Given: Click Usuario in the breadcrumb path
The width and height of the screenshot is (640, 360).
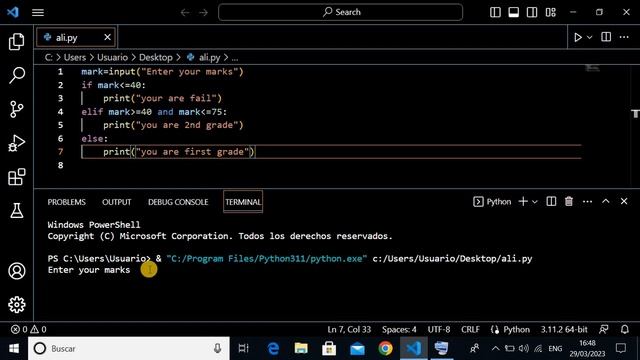Looking at the screenshot, I should [112, 58].
